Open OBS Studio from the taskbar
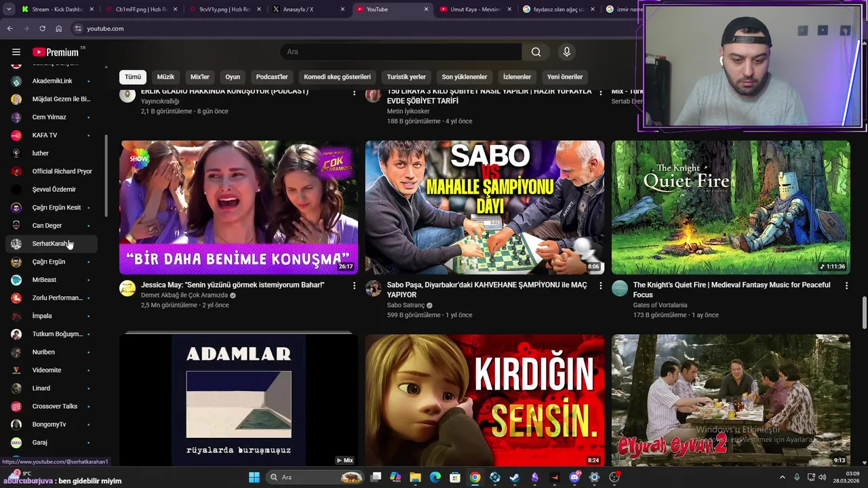 (614, 477)
